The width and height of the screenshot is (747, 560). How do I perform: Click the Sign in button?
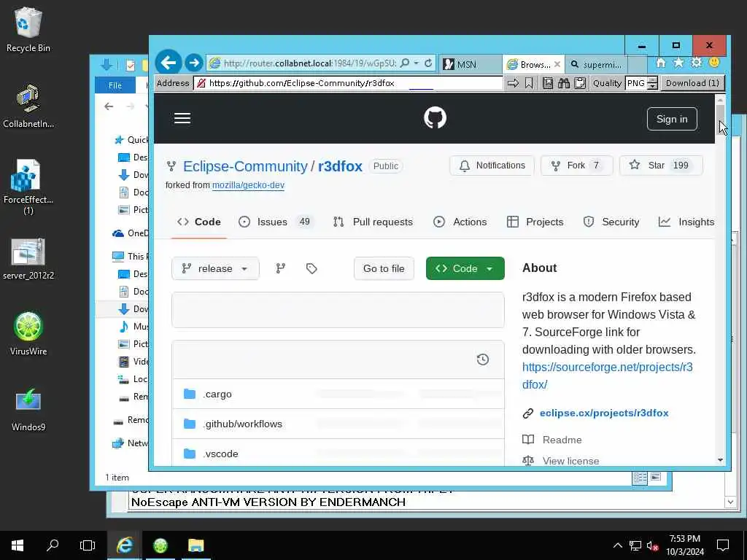click(672, 119)
